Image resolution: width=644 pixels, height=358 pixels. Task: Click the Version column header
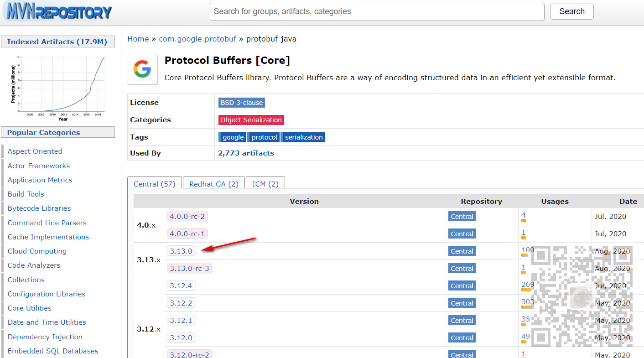pos(304,201)
